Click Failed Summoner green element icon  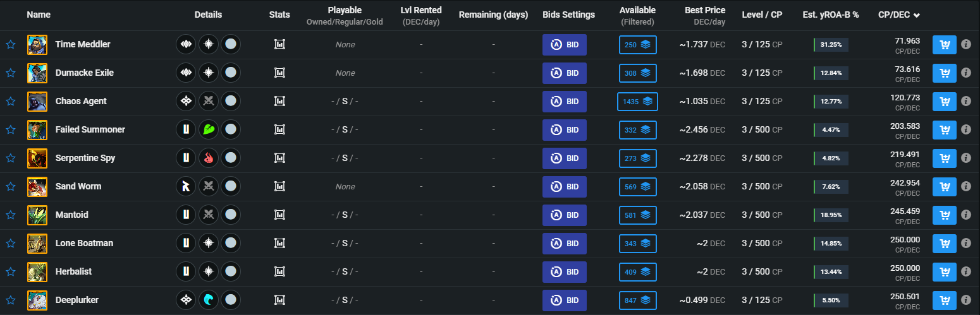click(209, 130)
